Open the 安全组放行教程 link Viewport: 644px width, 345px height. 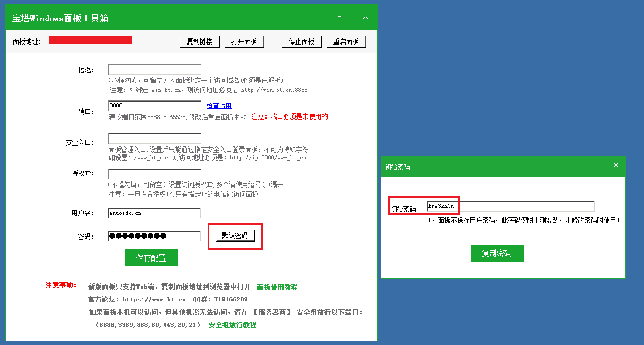click(232, 325)
